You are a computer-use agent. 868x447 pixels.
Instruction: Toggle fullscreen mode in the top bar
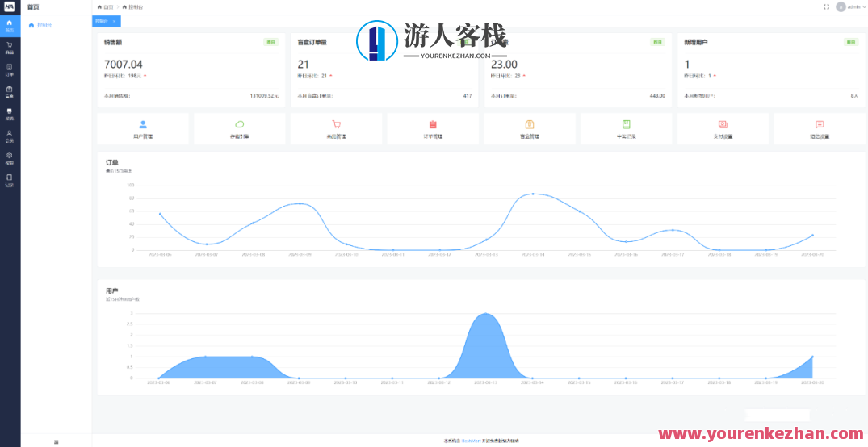826,7
